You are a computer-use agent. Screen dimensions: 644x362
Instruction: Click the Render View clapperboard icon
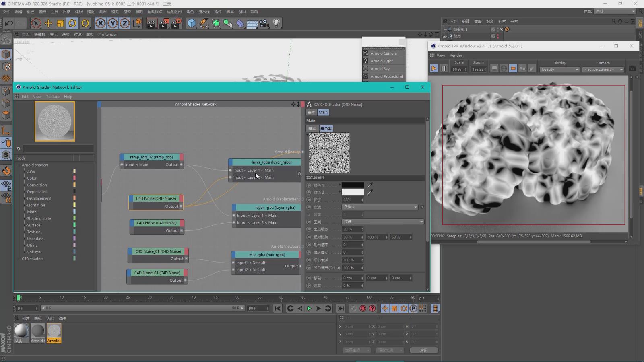[151, 23]
